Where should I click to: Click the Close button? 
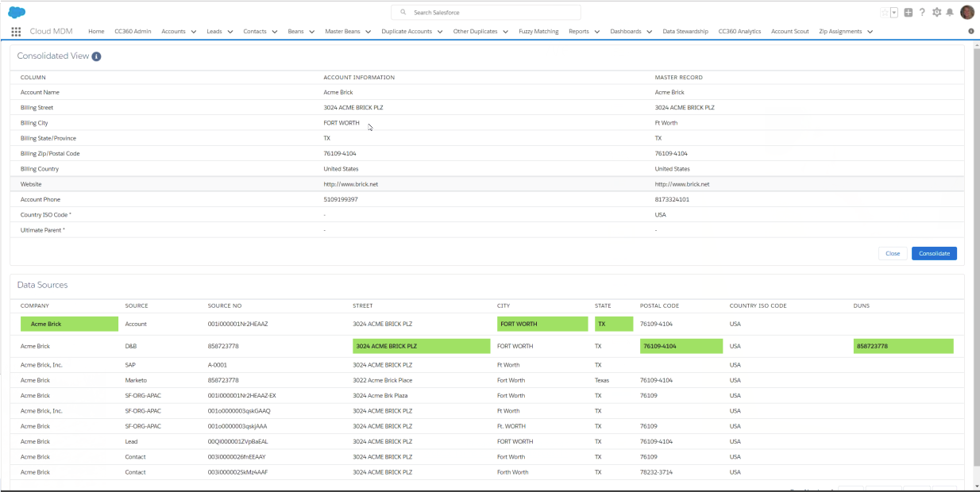tap(893, 253)
